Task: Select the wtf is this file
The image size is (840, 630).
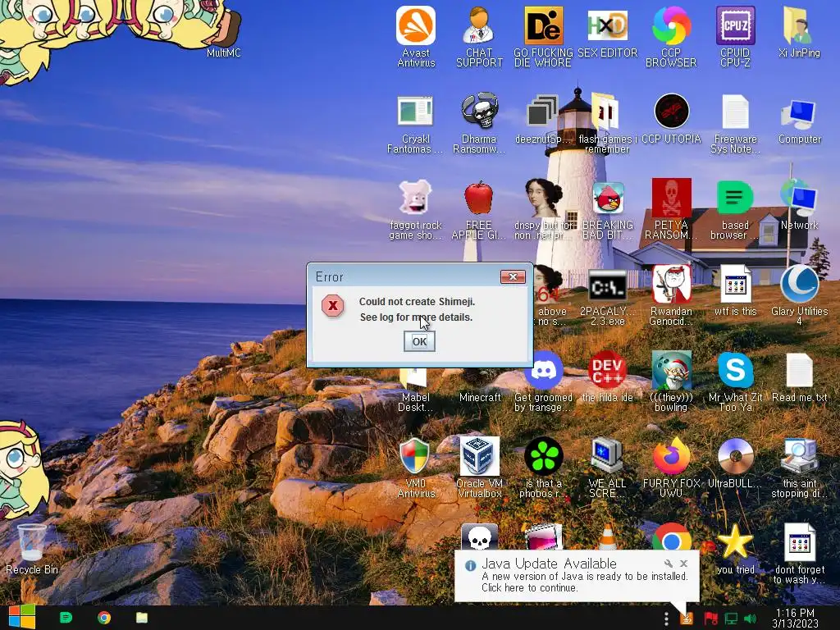Action: (x=735, y=291)
